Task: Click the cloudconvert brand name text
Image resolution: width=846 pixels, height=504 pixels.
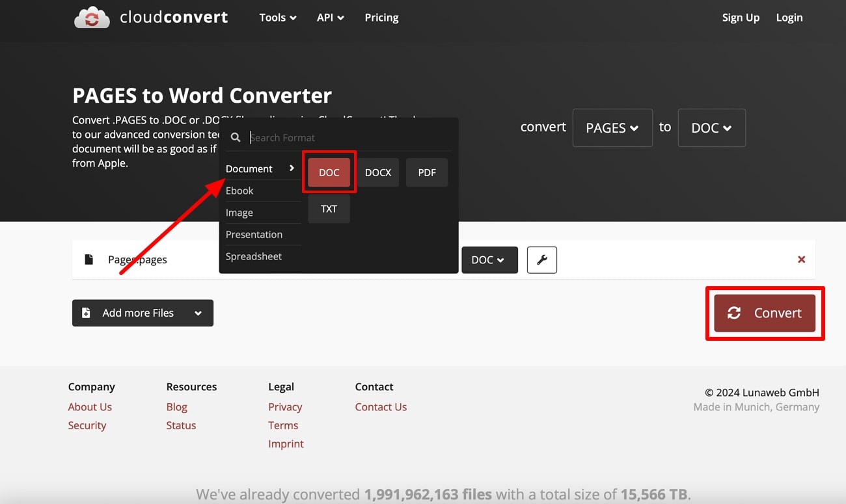Action: click(x=174, y=18)
